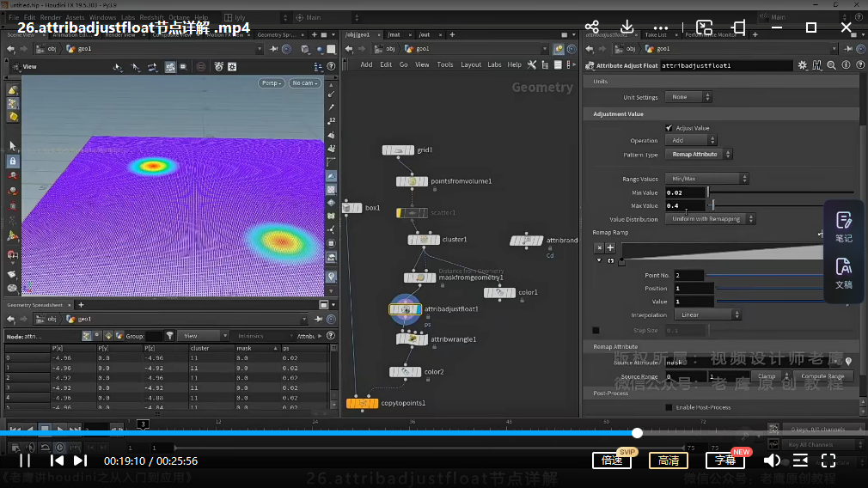The height and width of the screenshot is (488, 868).
Task: Select the grid1 node
Action: pos(398,150)
